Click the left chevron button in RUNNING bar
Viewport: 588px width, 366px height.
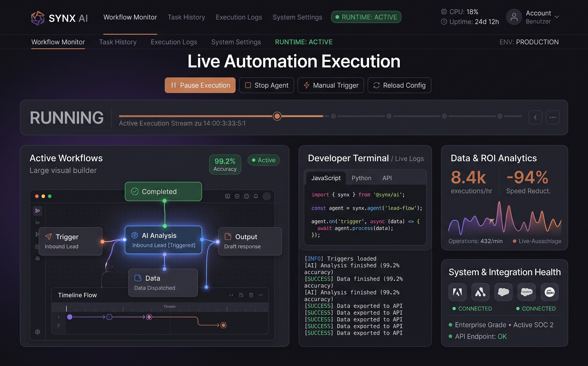pos(535,117)
